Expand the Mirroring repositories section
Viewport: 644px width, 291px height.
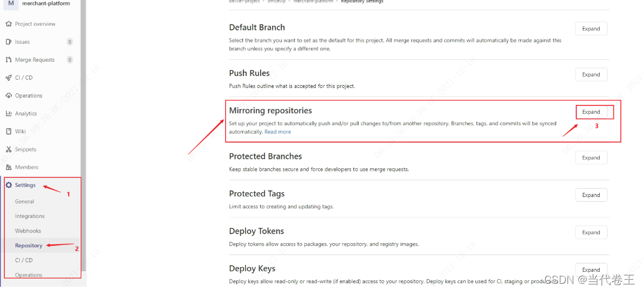[x=591, y=112]
